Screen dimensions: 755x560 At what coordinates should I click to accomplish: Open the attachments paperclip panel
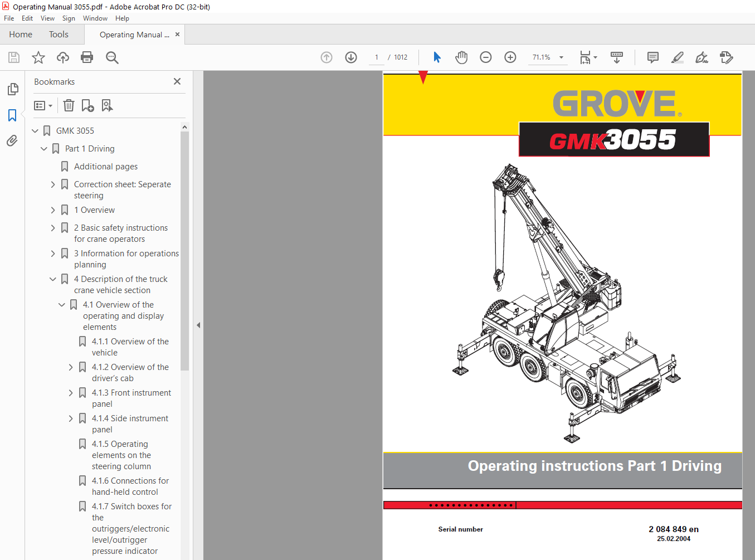pos(12,141)
